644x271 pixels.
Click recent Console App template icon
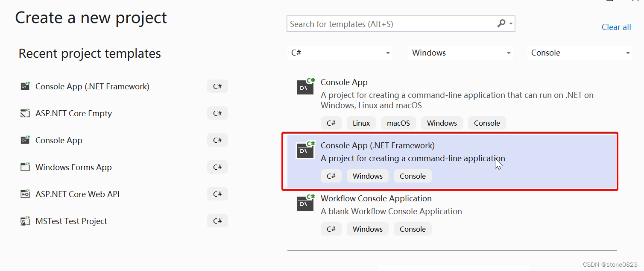click(x=25, y=140)
